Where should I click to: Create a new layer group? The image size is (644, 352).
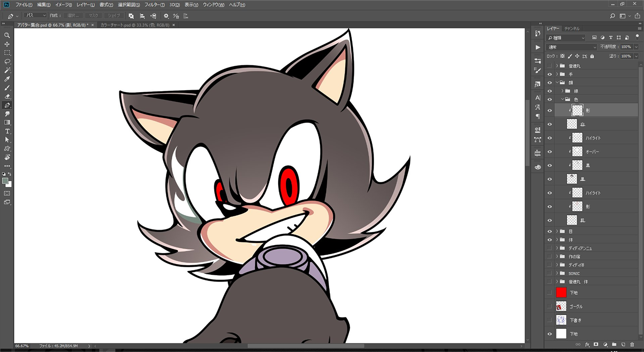614,344
